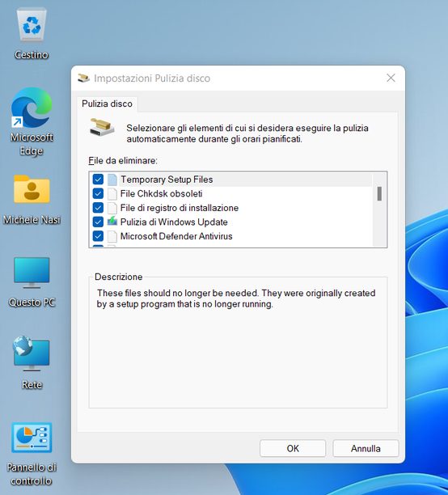
Task: Select the Microsoft Defender Antivirus list entry
Action: pyautogui.click(x=230, y=236)
